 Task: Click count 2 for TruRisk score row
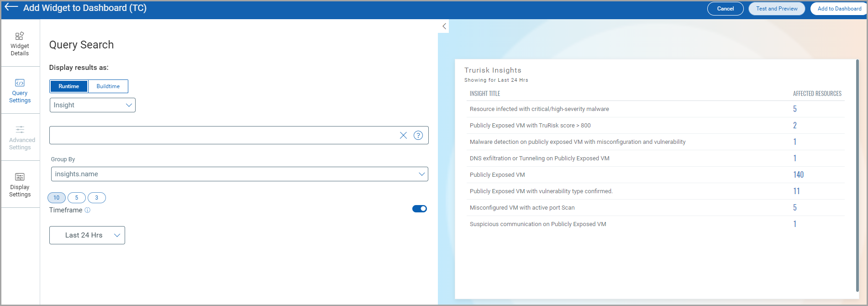pos(795,126)
